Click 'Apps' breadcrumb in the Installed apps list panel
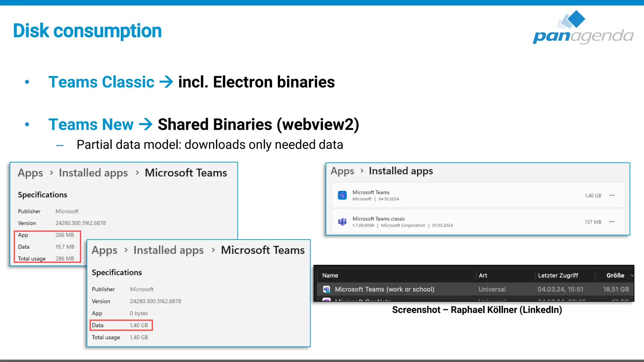This screenshot has width=644, height=362. (342, 171)
